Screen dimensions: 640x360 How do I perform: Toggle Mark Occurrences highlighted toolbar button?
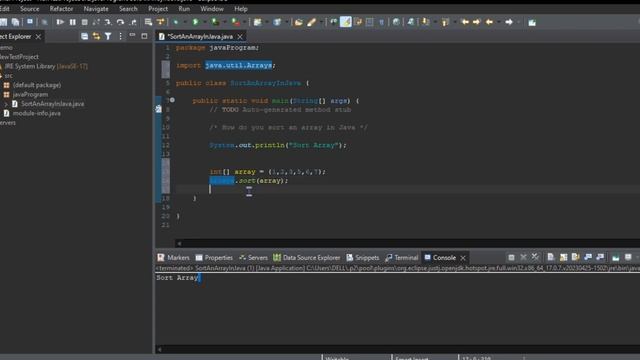tap(345, 22)
